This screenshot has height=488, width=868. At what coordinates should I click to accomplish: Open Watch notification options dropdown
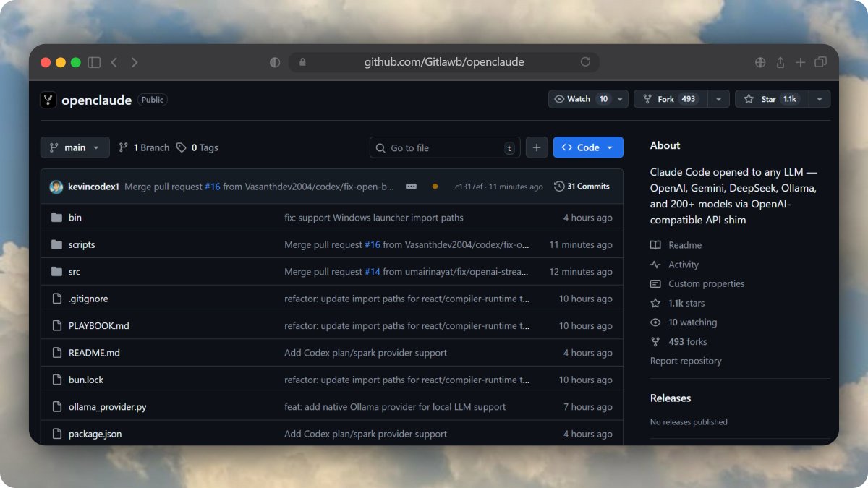pyautogui.click(x=621, y=99)
